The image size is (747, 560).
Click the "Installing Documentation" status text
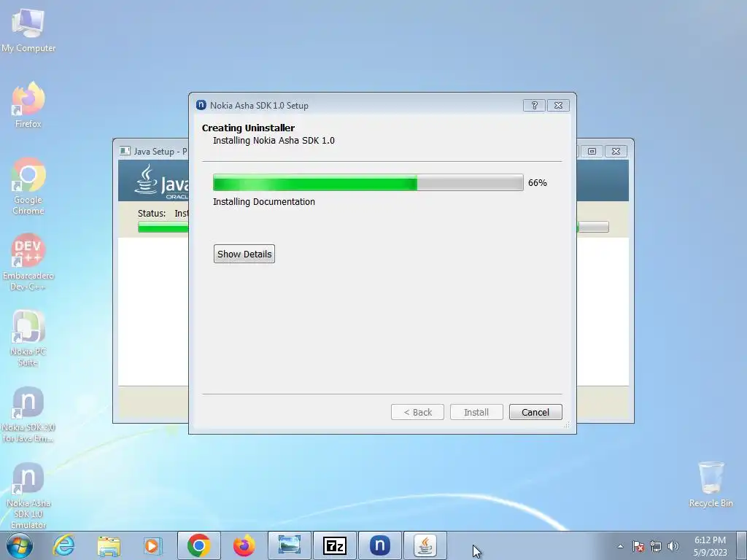click(264, 202)
